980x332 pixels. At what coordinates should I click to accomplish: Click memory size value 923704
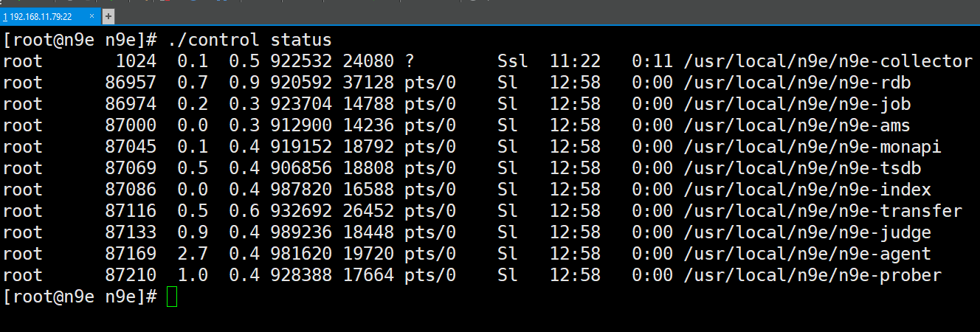(301, 104)
